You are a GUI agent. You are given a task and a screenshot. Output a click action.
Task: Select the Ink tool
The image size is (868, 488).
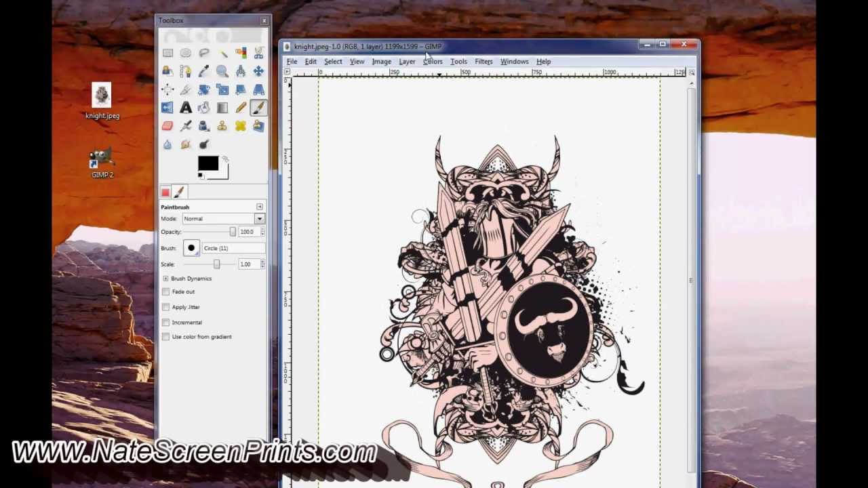tap(204, 126)
